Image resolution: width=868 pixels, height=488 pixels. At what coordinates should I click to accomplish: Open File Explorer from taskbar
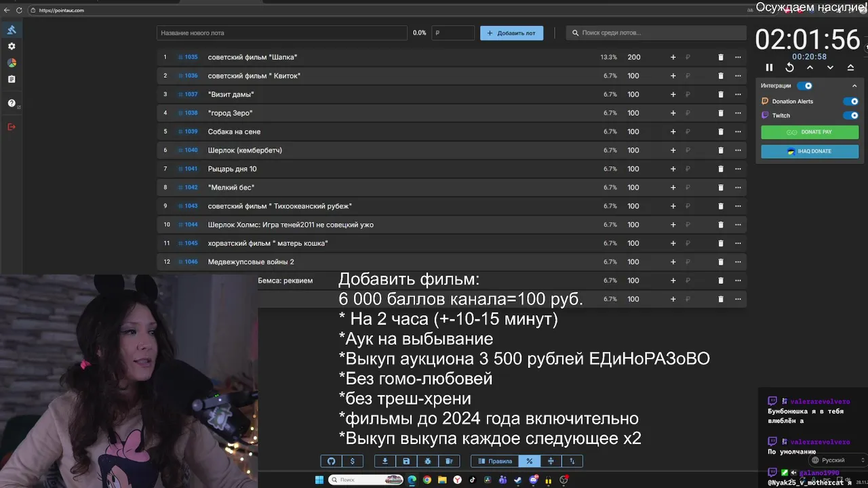(442, 480)
